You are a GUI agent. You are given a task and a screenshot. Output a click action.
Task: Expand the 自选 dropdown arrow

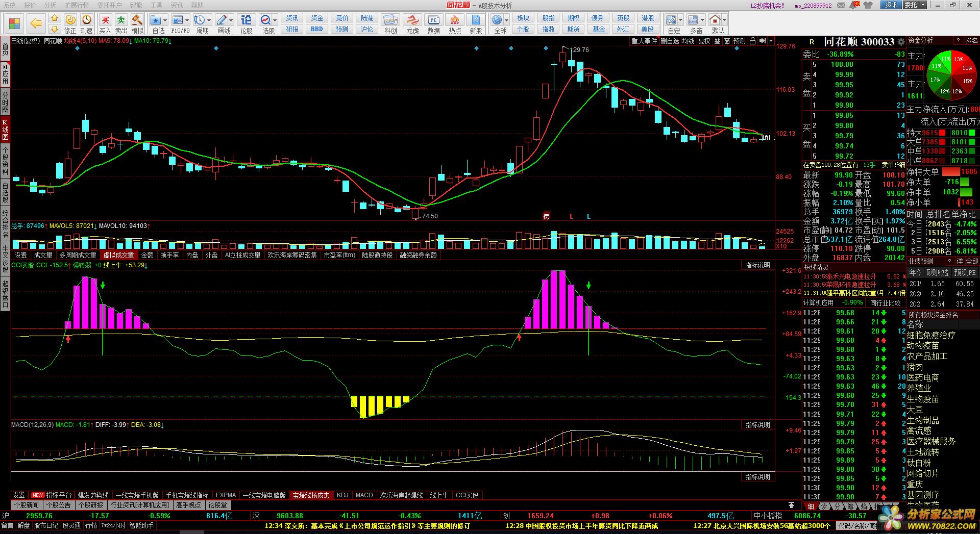click(x=165, y=20)
